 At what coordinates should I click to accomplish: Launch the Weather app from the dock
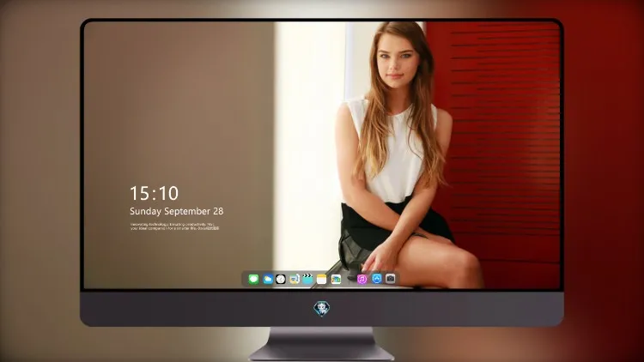point(267,279)
